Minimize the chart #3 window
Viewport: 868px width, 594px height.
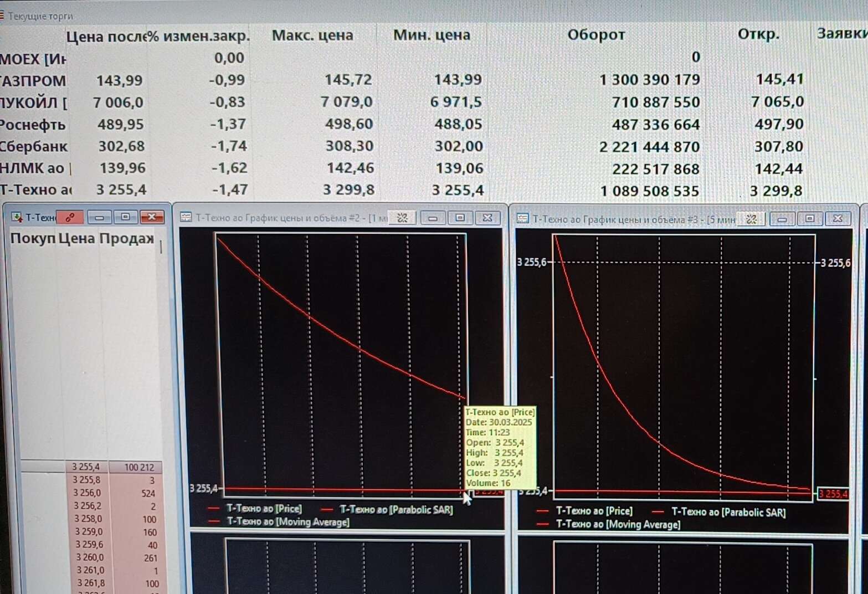pos(782,219)
